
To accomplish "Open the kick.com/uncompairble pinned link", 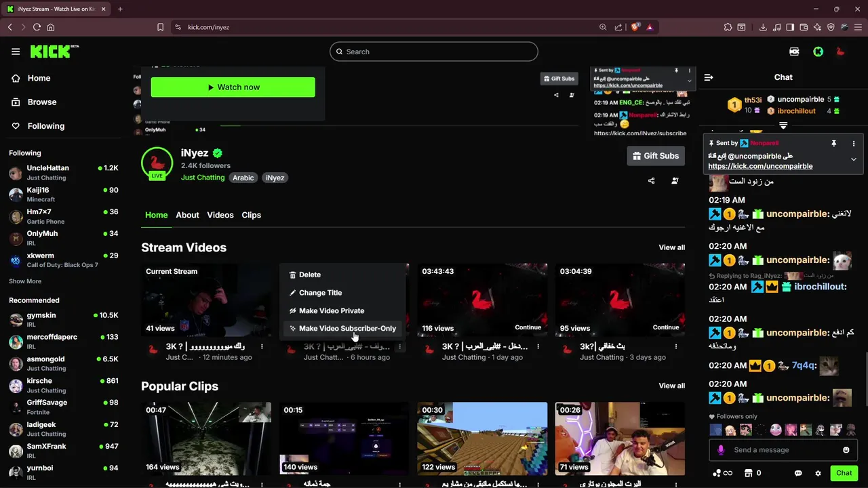I will point(760,166).
